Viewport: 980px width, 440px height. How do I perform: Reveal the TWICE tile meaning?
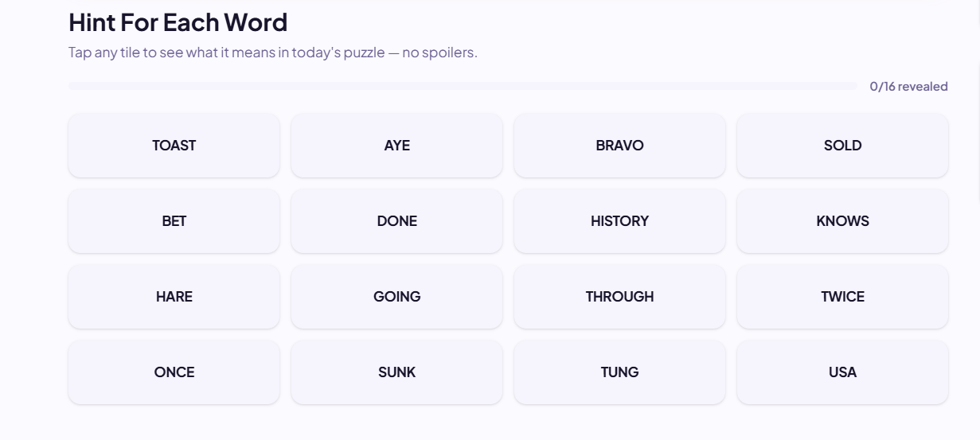pyautogui.click(x=842, y=296)
